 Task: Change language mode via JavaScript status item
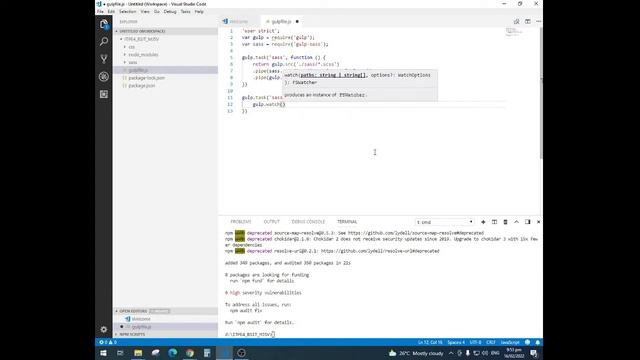point(510,342)
